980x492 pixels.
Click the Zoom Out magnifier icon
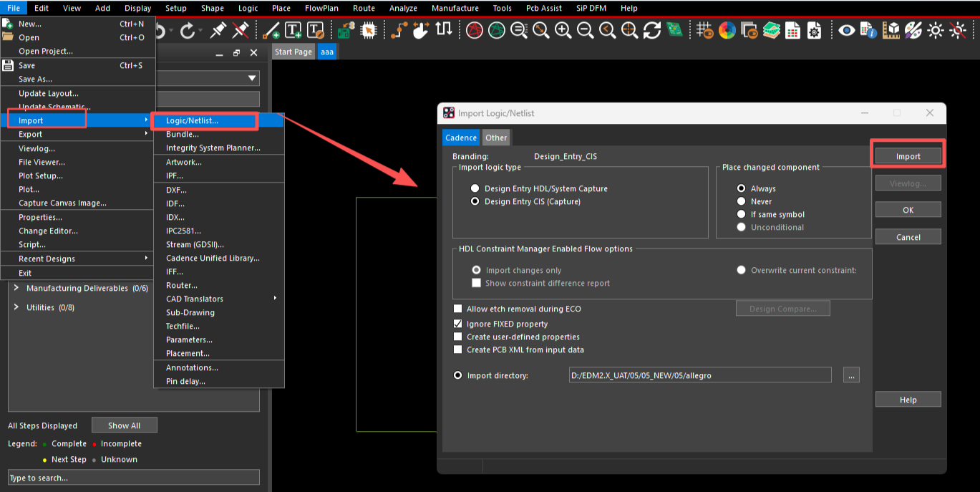coord(586,31)
